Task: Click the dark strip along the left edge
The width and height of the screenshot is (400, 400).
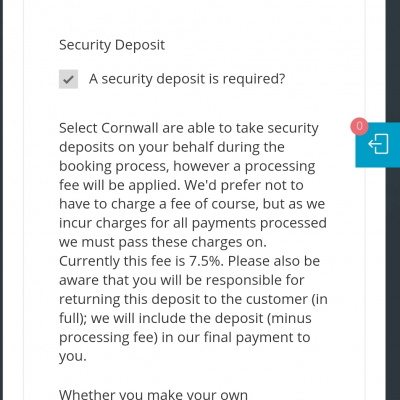Action: [x=1, y=200]
